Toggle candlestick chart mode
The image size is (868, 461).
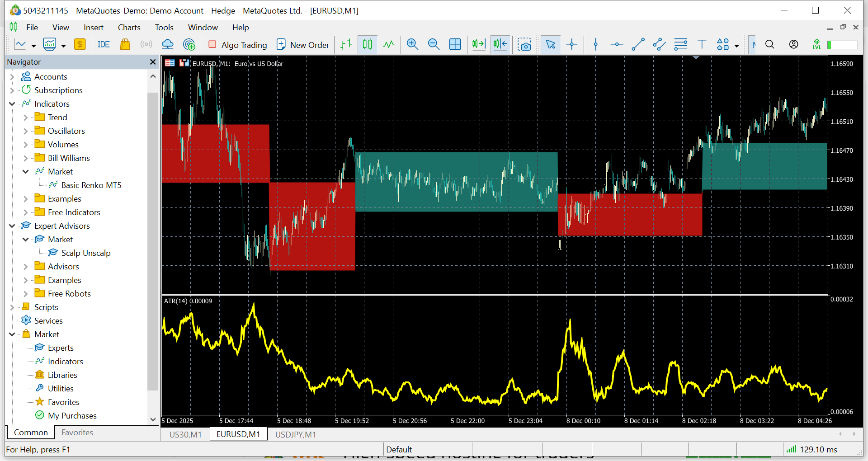368,44
